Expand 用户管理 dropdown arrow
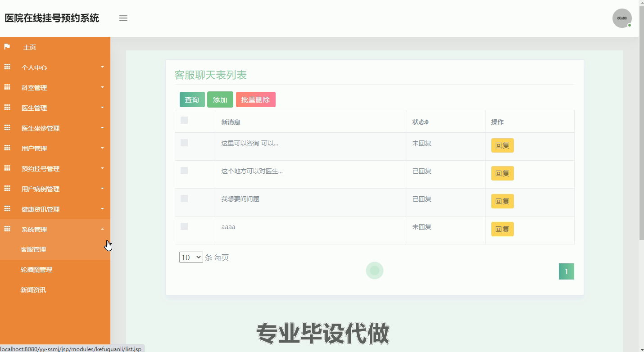 (x=102, y=148)
